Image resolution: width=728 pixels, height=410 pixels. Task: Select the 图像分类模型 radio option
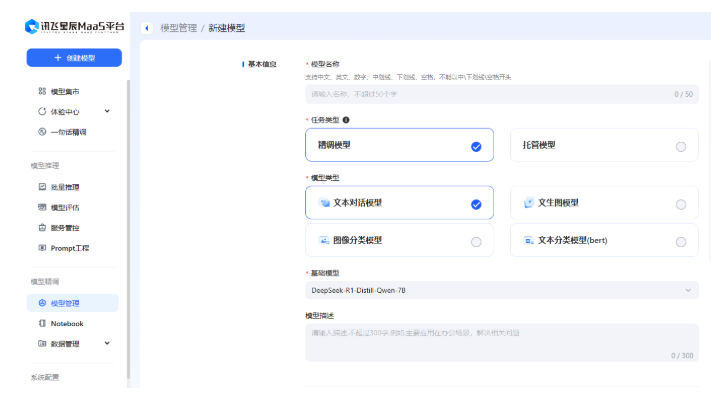(x=476, y=241)
